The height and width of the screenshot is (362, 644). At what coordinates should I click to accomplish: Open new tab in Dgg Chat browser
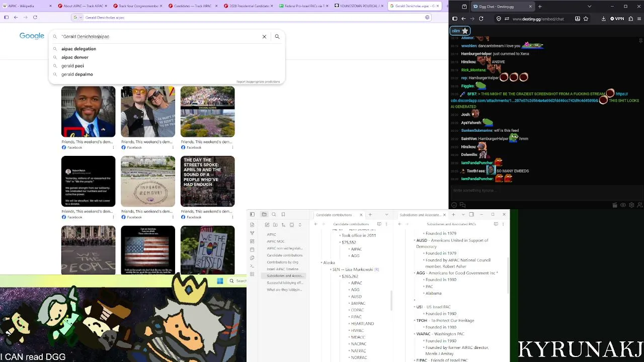click(539, 7)
